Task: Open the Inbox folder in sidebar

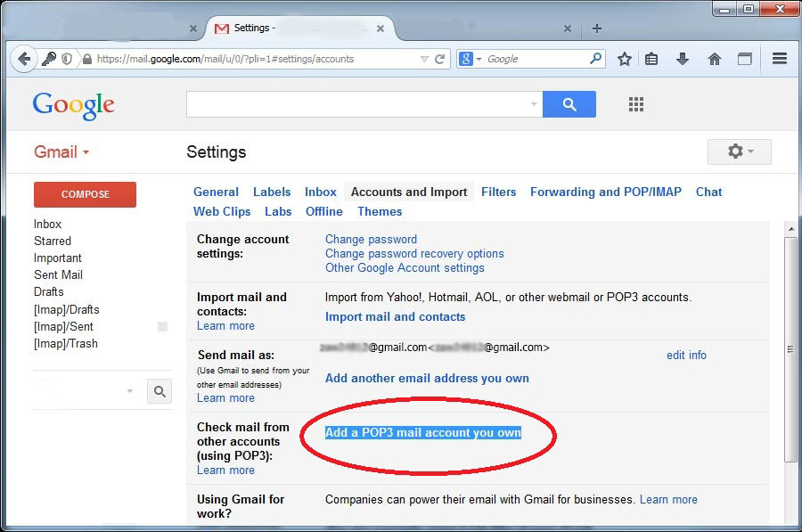Action: coord(47,224)
